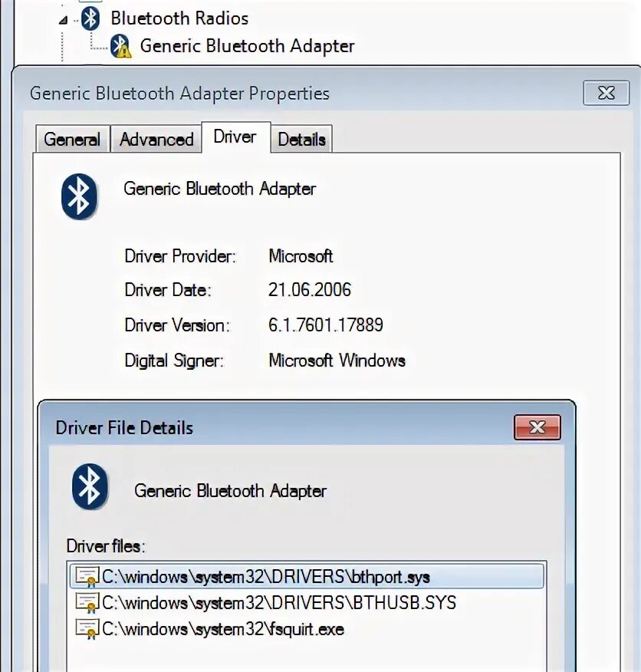Click the Driver Provider value Microsoft
Image resolution: width=641 pixels, height=672 pixels.
(301, 256)
